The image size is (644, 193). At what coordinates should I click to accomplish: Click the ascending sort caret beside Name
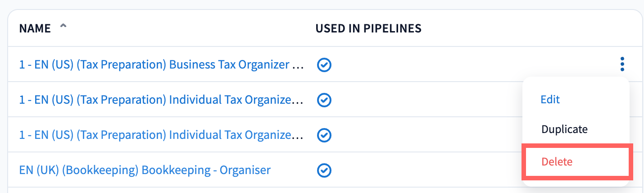pyautogui.click(x=63, y=28)
